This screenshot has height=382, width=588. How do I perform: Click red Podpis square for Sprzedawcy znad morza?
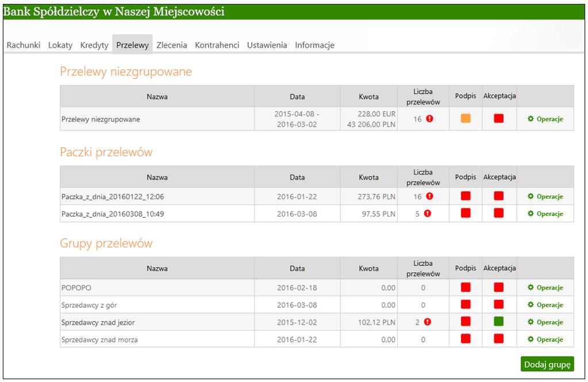tap(466, 338)
